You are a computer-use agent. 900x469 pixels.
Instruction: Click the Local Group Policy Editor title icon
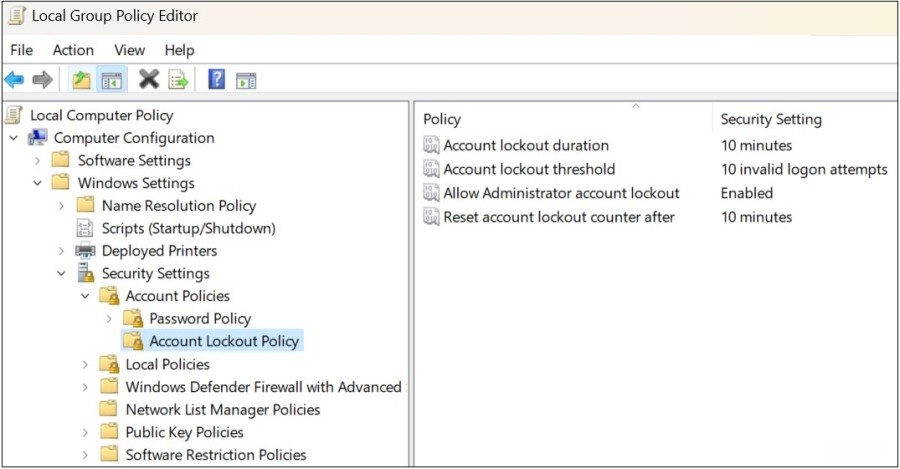coord(17,16)
